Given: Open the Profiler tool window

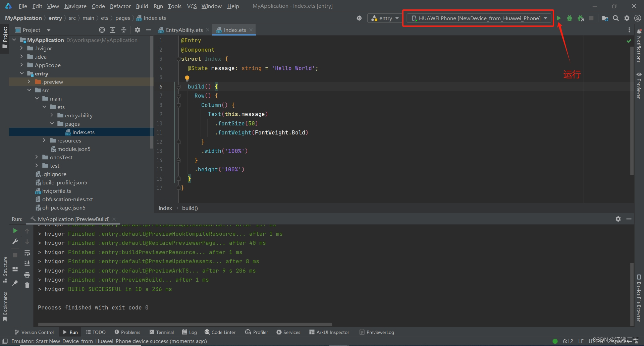Looking at the screenshot, I should point(257,332).
